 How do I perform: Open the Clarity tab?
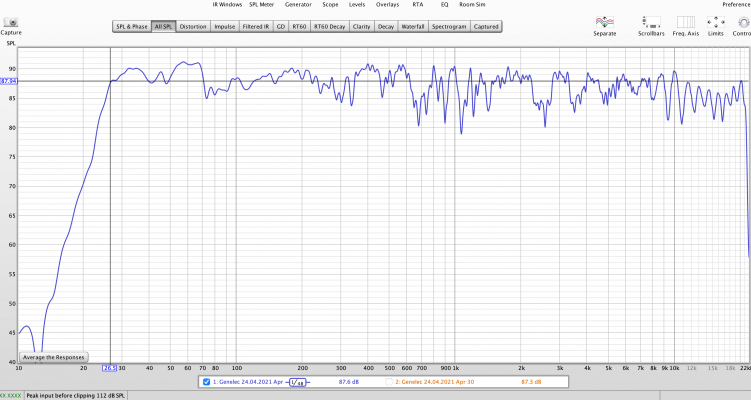pyautogui.click(x=362, y=27)
